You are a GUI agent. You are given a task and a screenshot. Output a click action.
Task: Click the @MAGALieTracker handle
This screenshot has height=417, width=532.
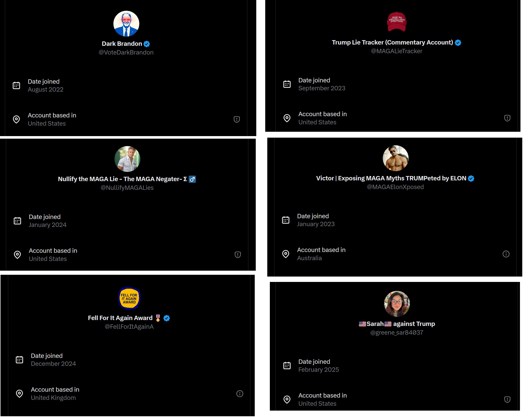397,51
